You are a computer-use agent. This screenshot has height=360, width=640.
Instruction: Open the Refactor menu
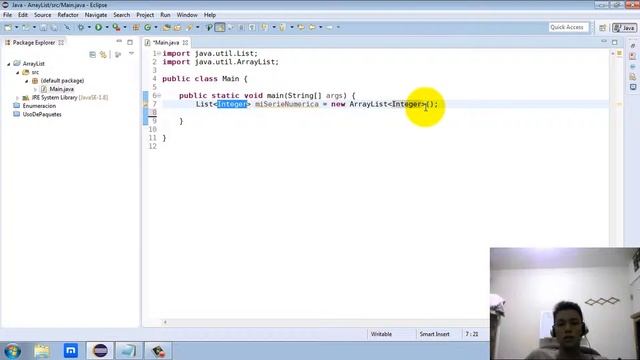click(x=68, y=15)
